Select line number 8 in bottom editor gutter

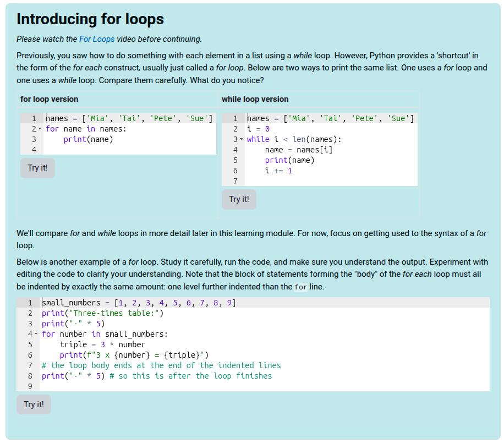(30, 376)
